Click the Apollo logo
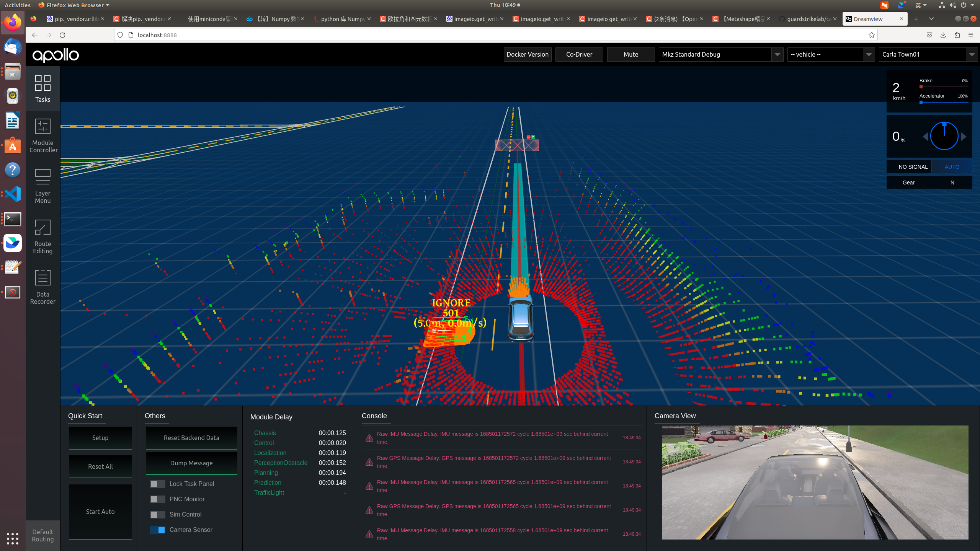Image resolution: width=980 pixels, height=551 pixels. click(x=56, y=55)
